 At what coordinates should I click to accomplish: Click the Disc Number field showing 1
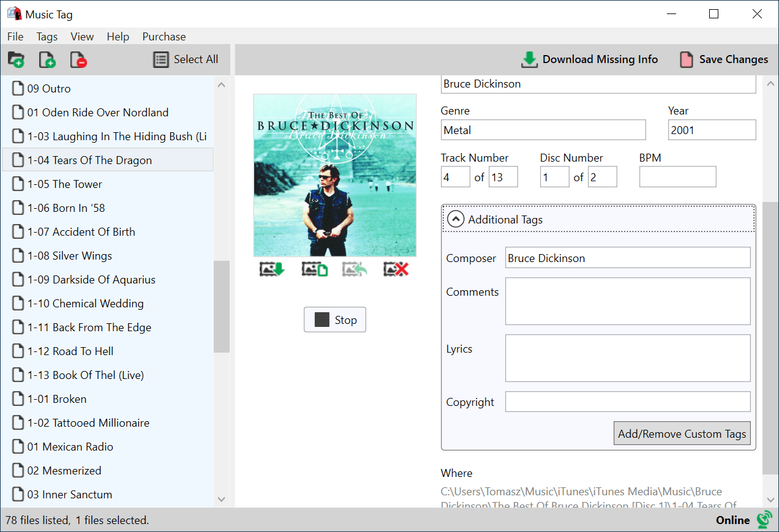(x=555, y=177)
